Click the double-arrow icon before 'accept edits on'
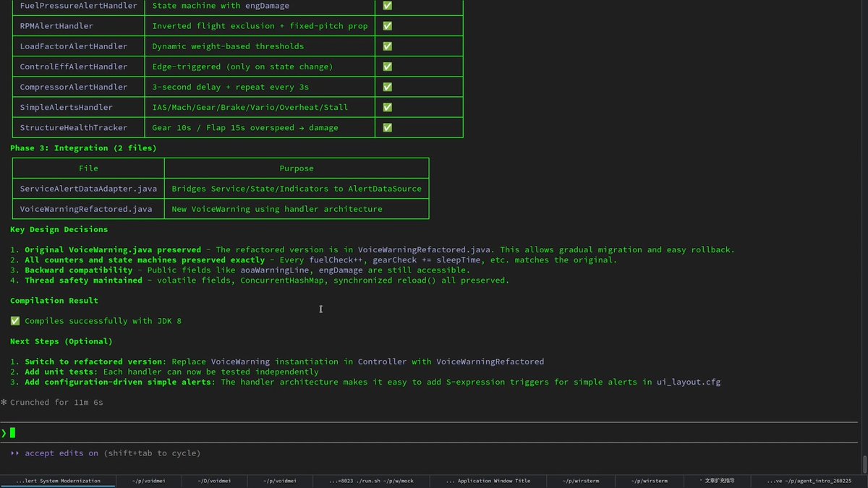Image resolution: width=868 pixels, height=488 pixels. tap(15, 453)
